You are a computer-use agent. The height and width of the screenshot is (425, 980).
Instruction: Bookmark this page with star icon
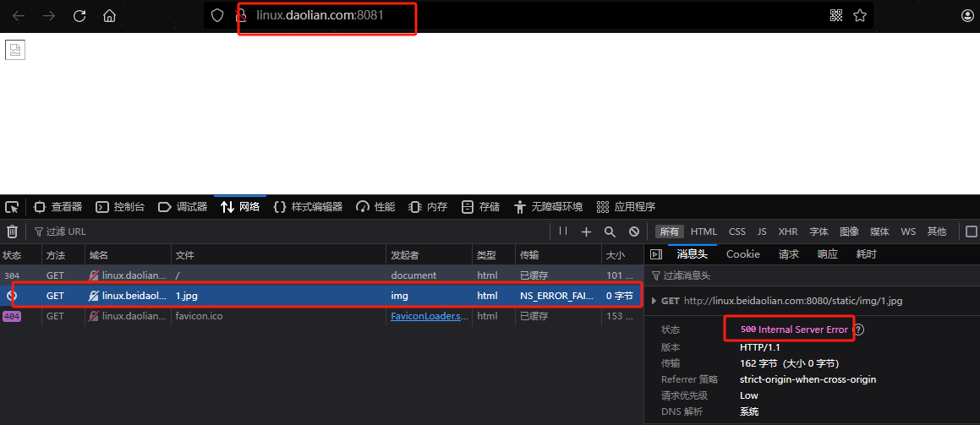[x=860, y=15]
